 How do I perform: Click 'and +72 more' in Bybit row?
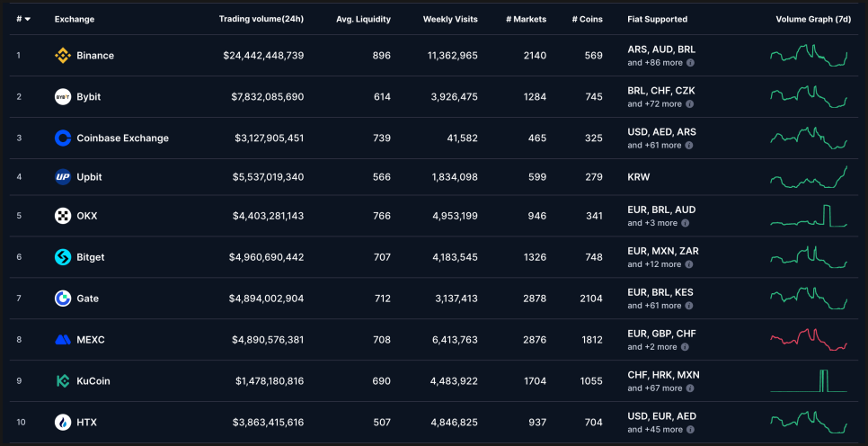point(654,104)
